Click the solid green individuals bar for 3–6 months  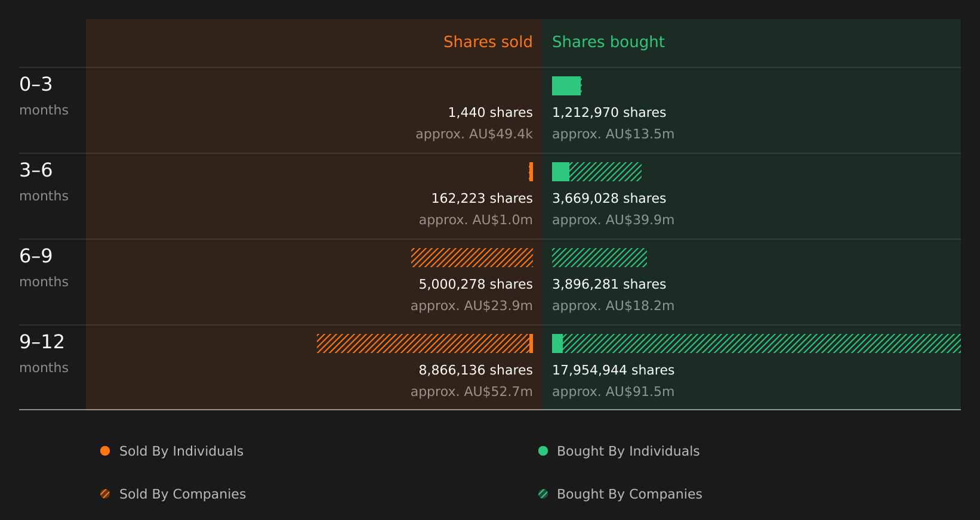click(560, 172)
